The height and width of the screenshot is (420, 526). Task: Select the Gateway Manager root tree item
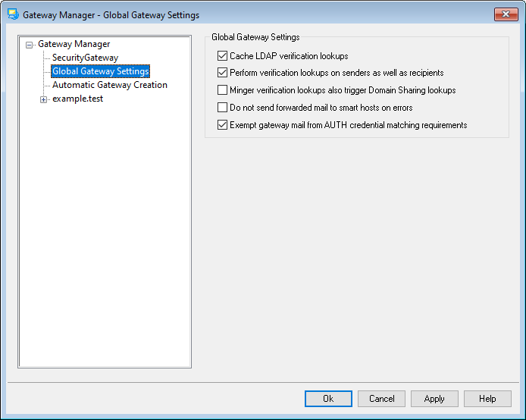[x=74, y=44]
